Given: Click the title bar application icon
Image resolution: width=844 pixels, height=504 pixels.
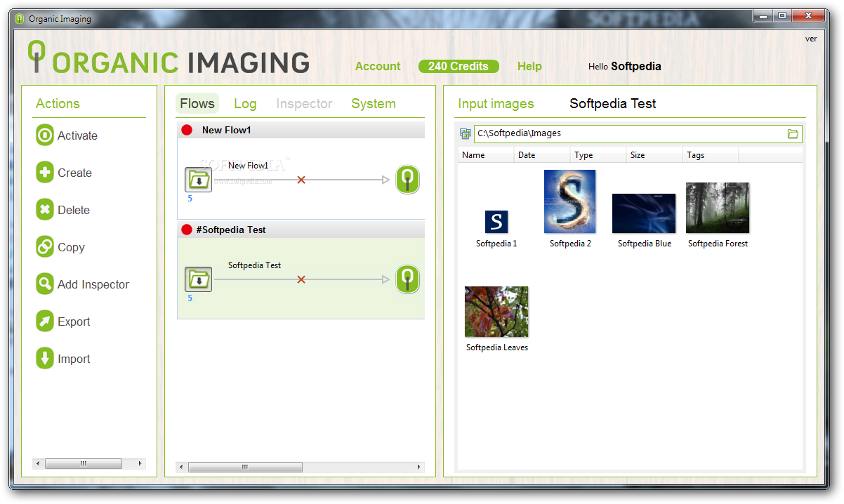Looking at the screenshot, I should [x=19, y=19].
